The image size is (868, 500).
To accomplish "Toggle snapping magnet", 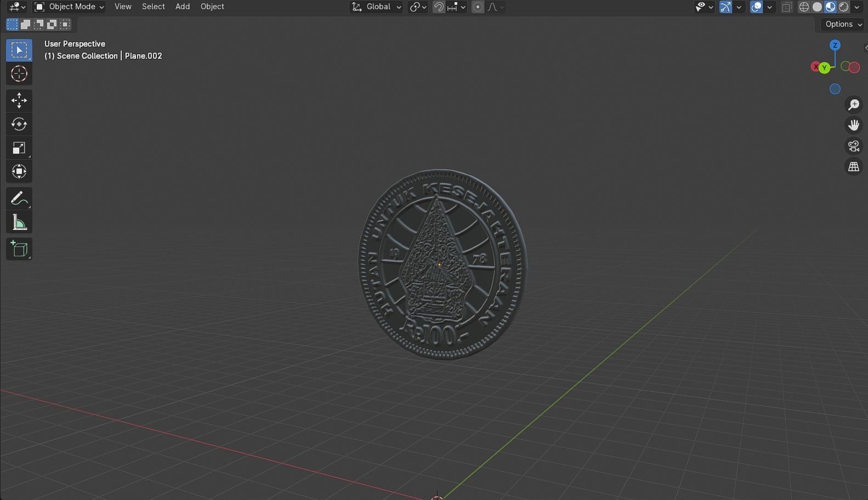I will 439,7.
